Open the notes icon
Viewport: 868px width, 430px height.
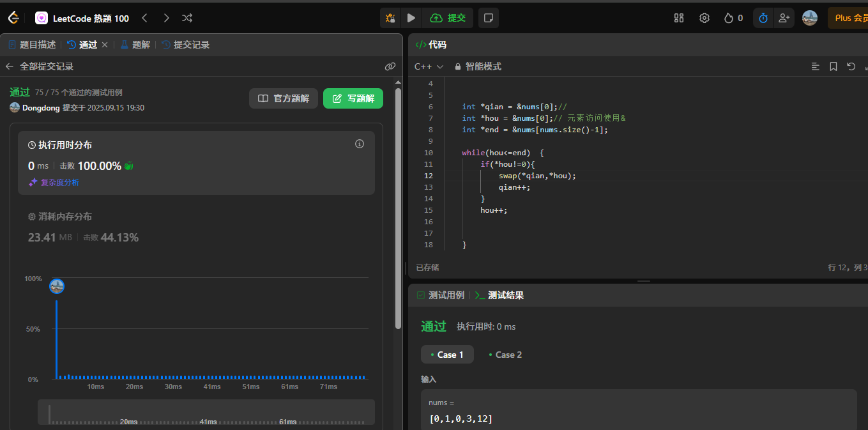[489, 18]
